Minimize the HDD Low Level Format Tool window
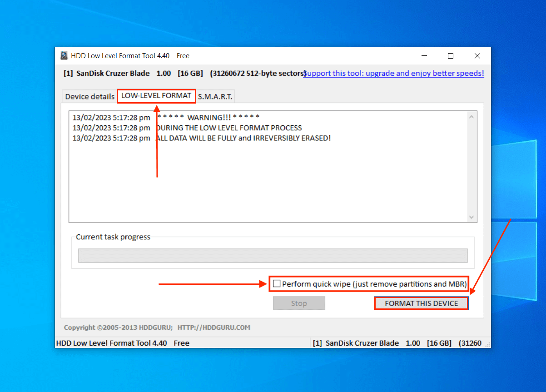546x392 pixels. pos(424,56)
